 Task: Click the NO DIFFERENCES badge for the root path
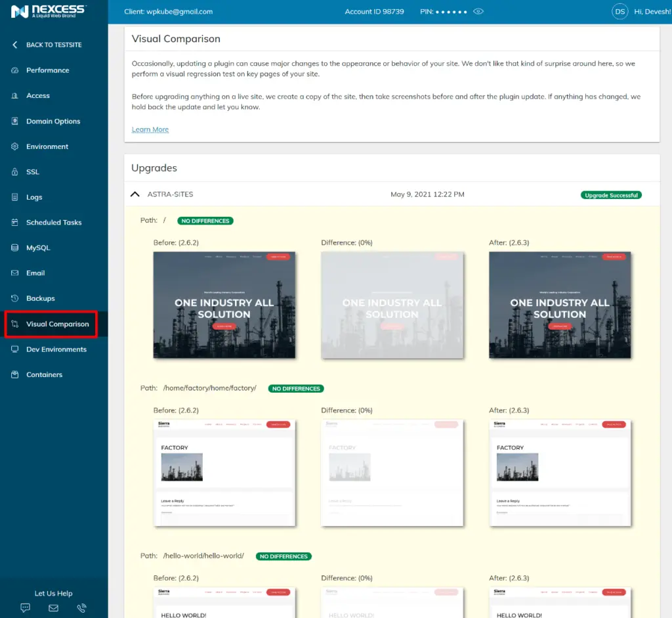(x=205, y=221)
